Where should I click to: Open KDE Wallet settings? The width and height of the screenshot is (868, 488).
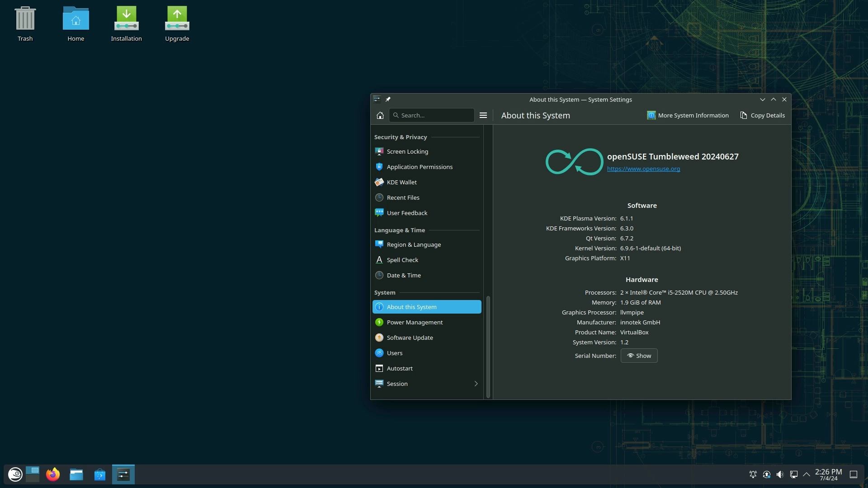tap(401, 182)
